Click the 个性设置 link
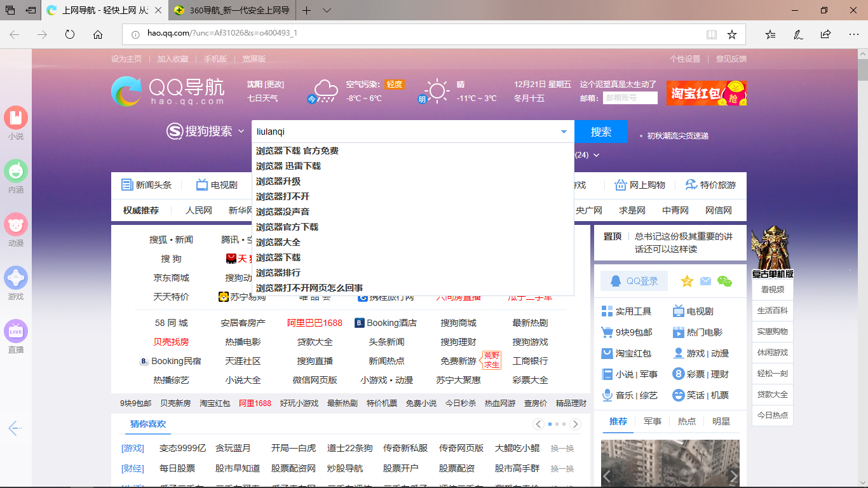 (x=685, y=58)
